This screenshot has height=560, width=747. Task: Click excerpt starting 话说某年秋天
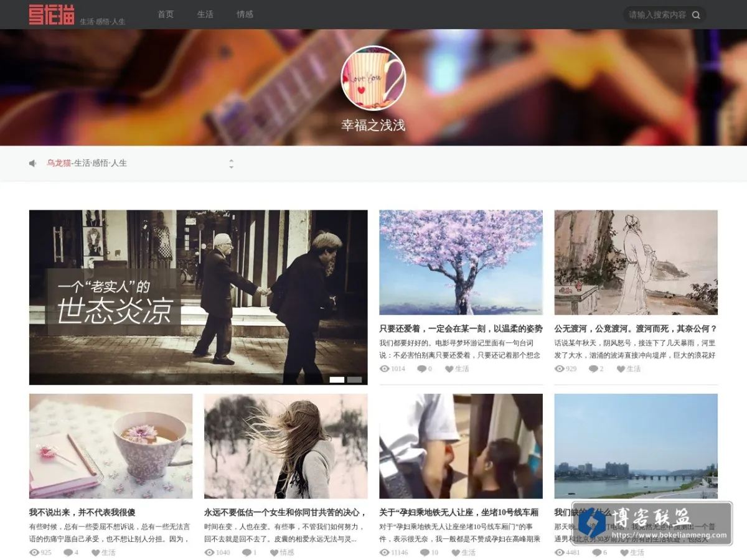point(636,349)
